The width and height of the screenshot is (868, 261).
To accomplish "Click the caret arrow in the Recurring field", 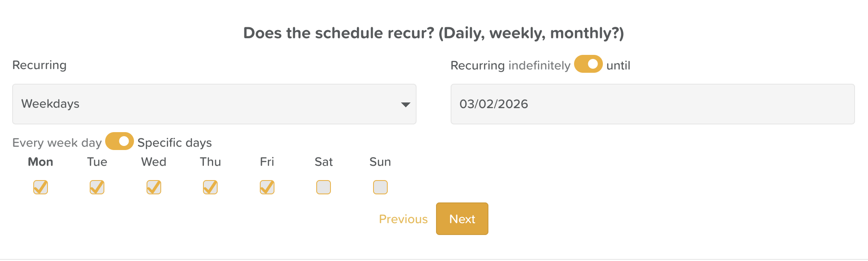I will click(x=405, y=105).
